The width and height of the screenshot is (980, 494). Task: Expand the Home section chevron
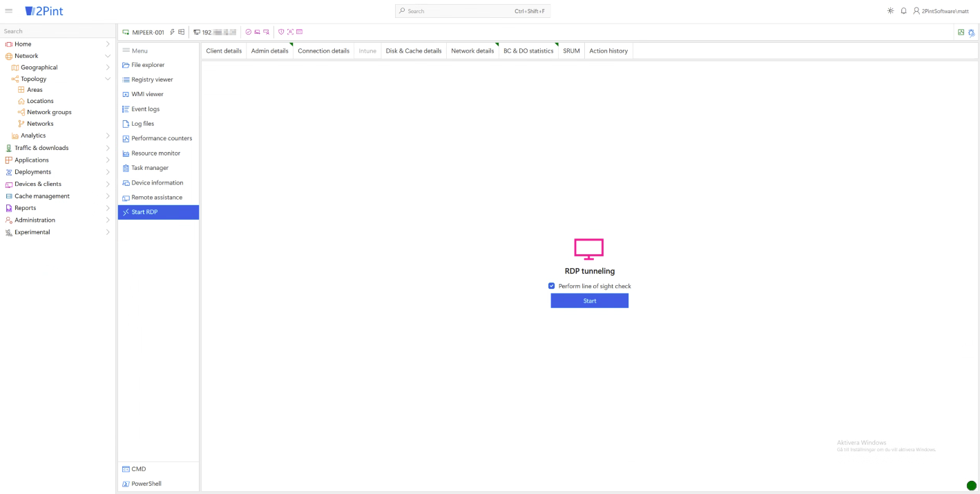click(x=108, y=44)
